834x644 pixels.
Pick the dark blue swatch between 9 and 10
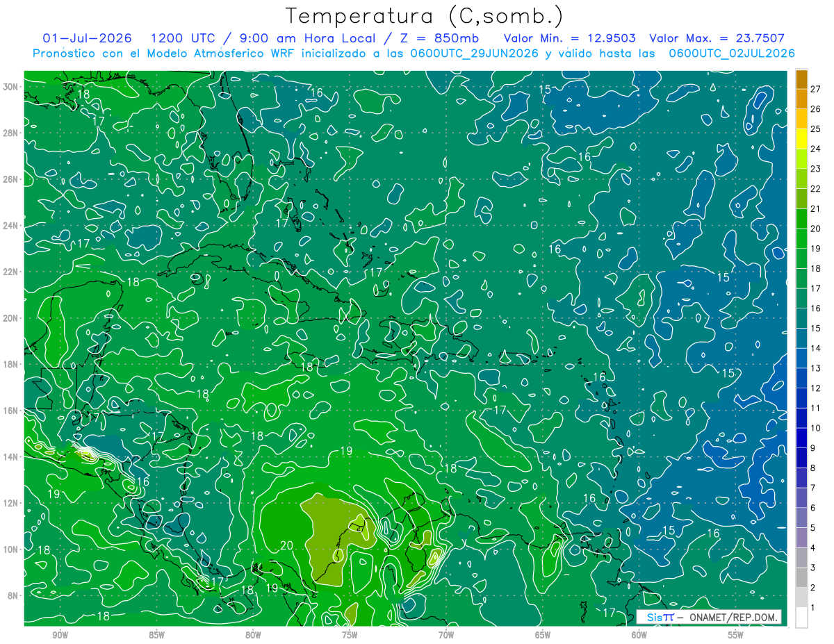click(x=801, y=438)
